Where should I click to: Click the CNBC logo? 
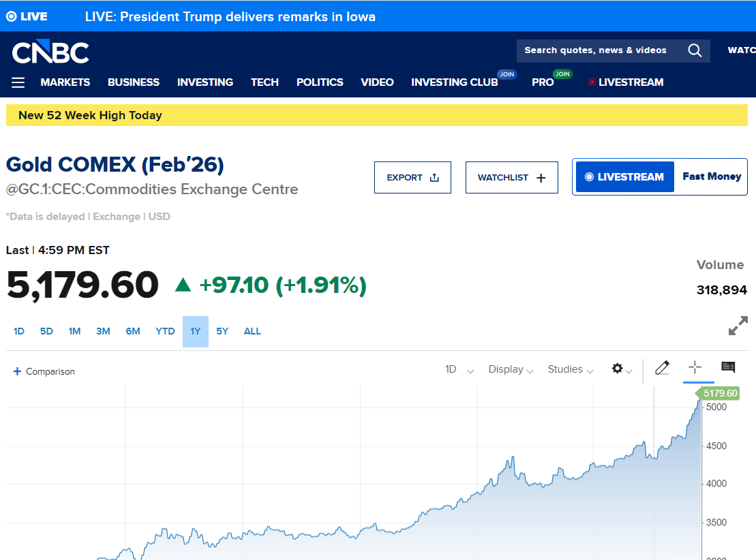click(50, 52)
